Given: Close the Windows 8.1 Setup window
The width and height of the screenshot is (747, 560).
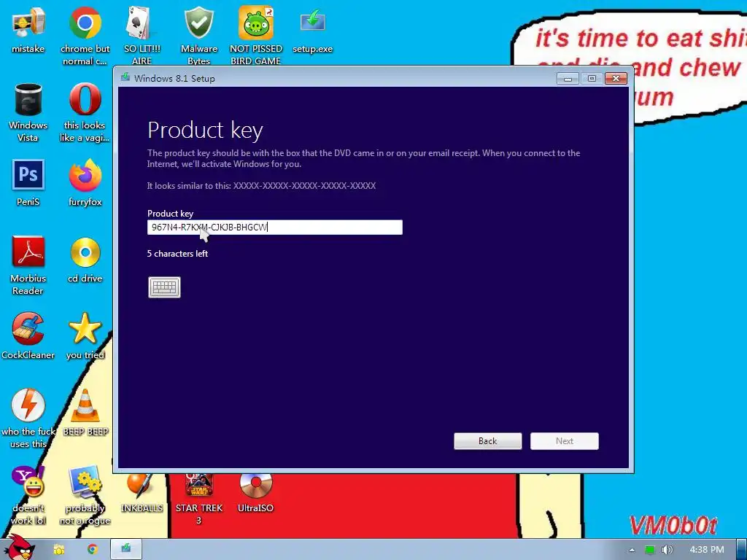Looking at the screenshot, I should pos(616,79).
